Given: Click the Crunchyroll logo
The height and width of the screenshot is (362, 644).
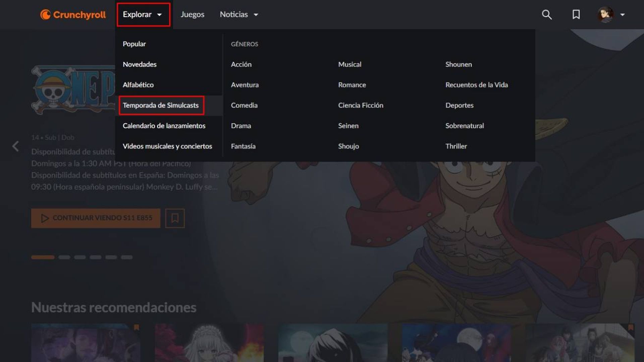Looking at the screenshot, I should pyautogui.click(x=72, y=14).
